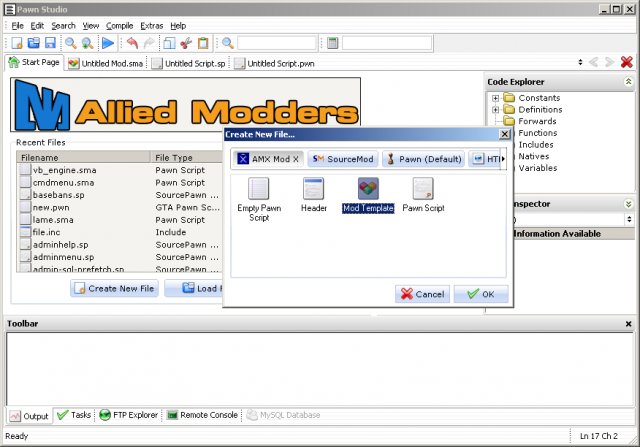640x447 pixels.
Task: Click the Search and Replace toolbar icon
Action: (x=87, y=43)
